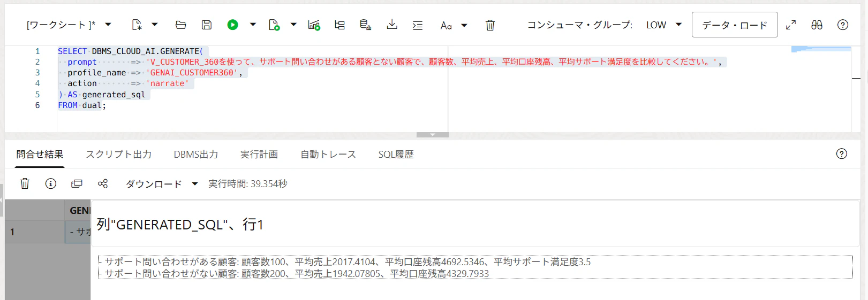This screenshot has height=300, width=868.
Task: Click the ダウンロード button
Action: tap(154, 184)
